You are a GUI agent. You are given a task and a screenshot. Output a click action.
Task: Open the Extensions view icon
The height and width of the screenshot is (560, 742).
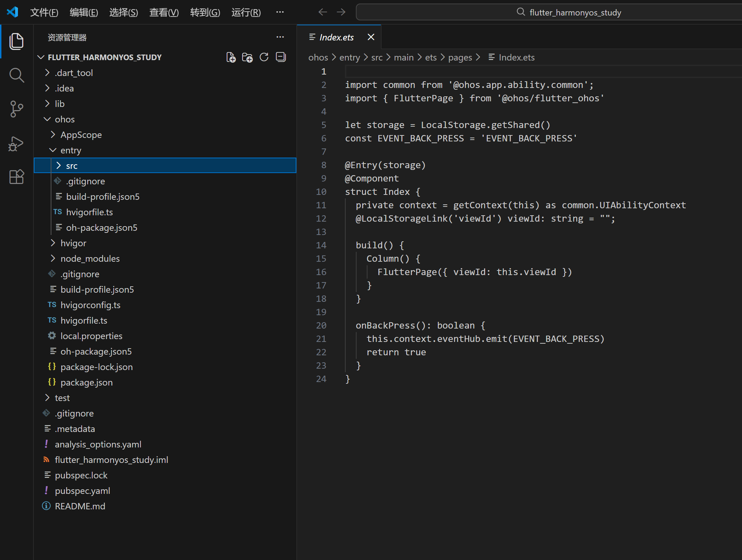(16, 177)
